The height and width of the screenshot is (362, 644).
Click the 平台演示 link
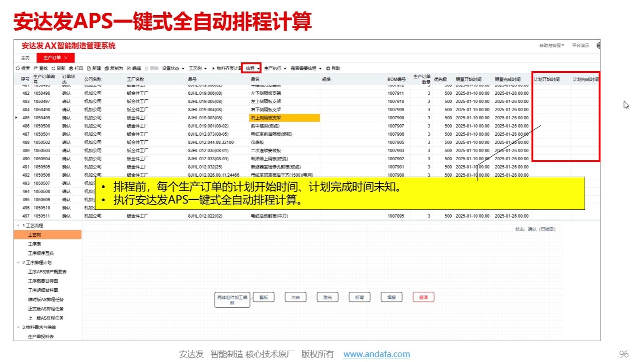coord(581,46)
